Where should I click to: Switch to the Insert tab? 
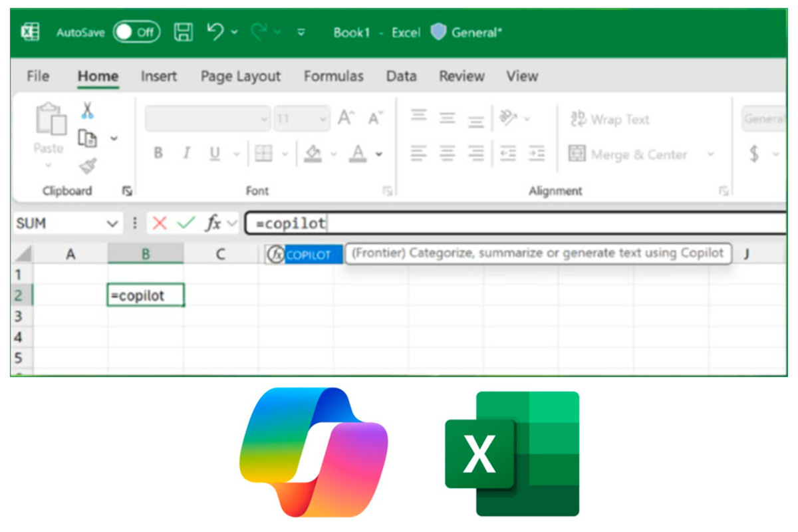click(x=159, y=76)
